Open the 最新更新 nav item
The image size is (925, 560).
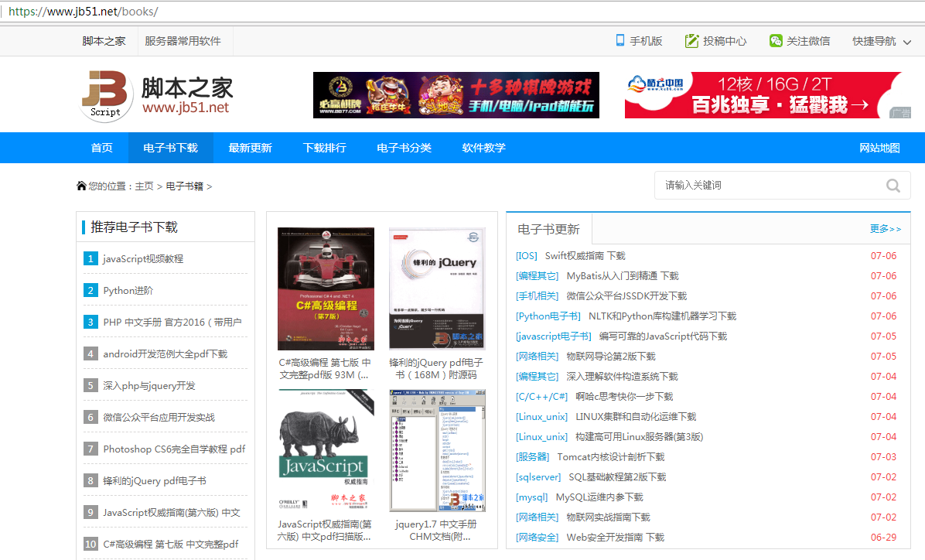(250, 148)
